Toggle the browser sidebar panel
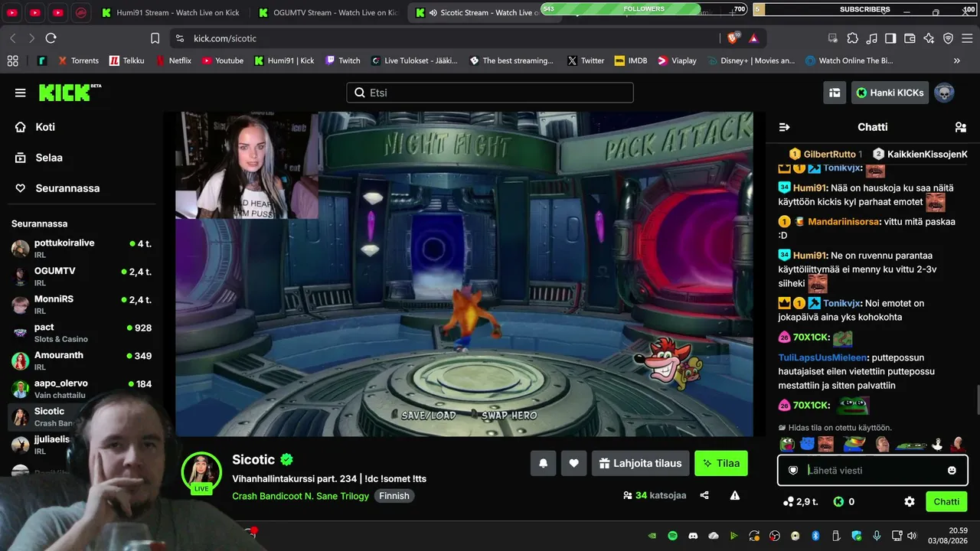The height and width of the screenshot is (551, 980). 890,38
